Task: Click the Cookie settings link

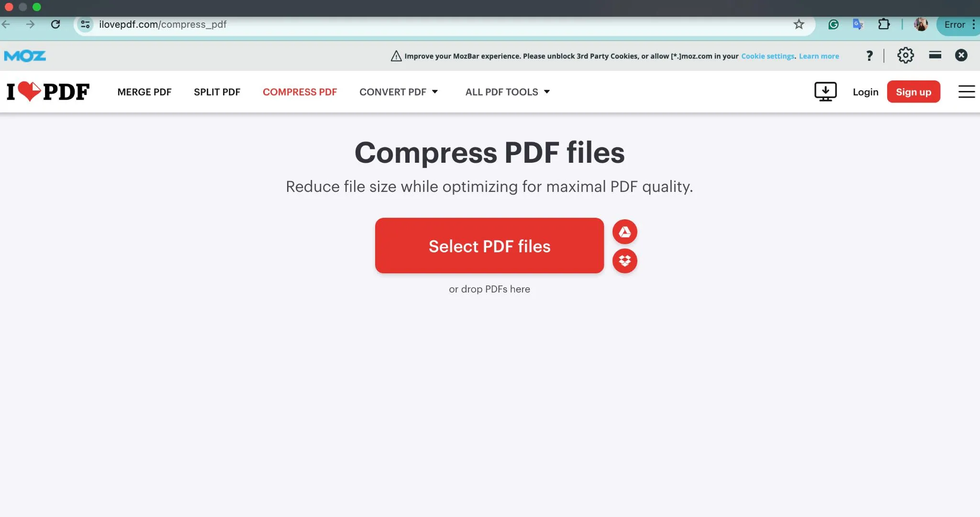Action: pos(768,56)
